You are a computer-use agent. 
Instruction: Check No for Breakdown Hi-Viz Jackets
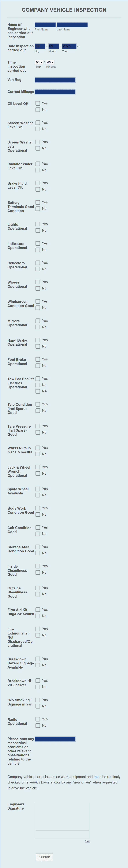coord(38,687)
